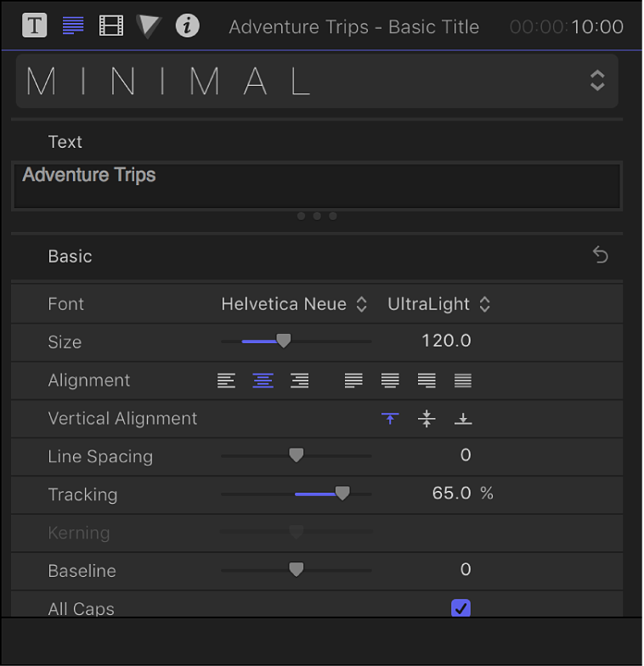Select center text alignment
Viewport: 644px width, 666px height.
click(263, 381)
